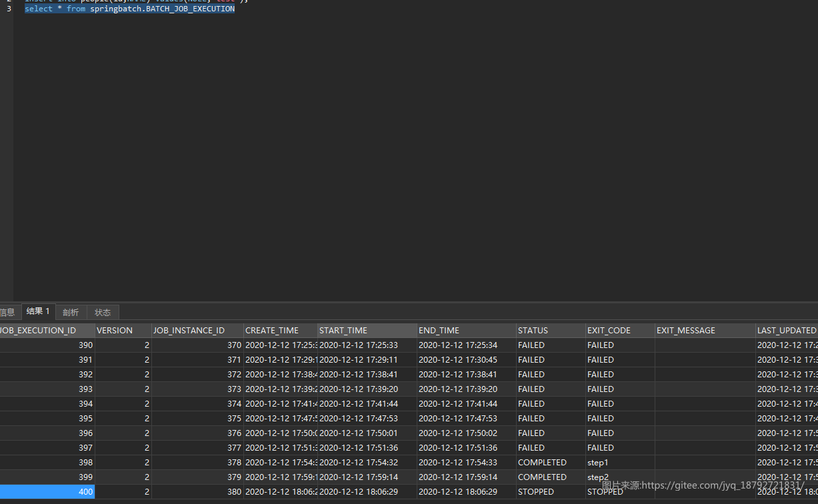Viewport: 818px width, 504px height.
Task: Click the step1 exit code cell
Action: [620, 463]
